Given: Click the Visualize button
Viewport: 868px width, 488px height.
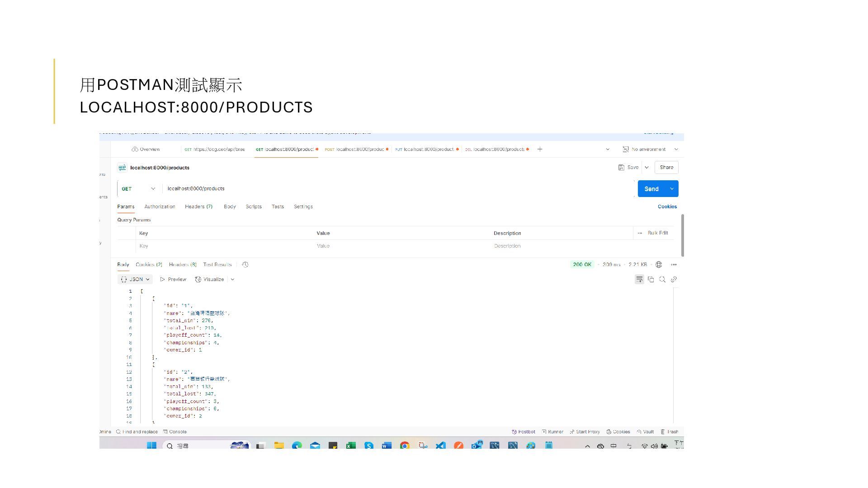Looking at the screenshot, I should [x=209, y=279].
